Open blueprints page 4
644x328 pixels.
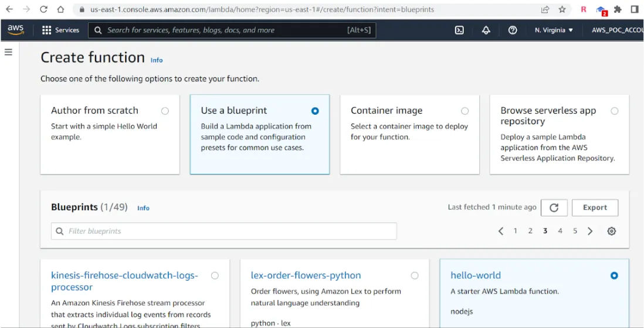(x=560, y=231)
